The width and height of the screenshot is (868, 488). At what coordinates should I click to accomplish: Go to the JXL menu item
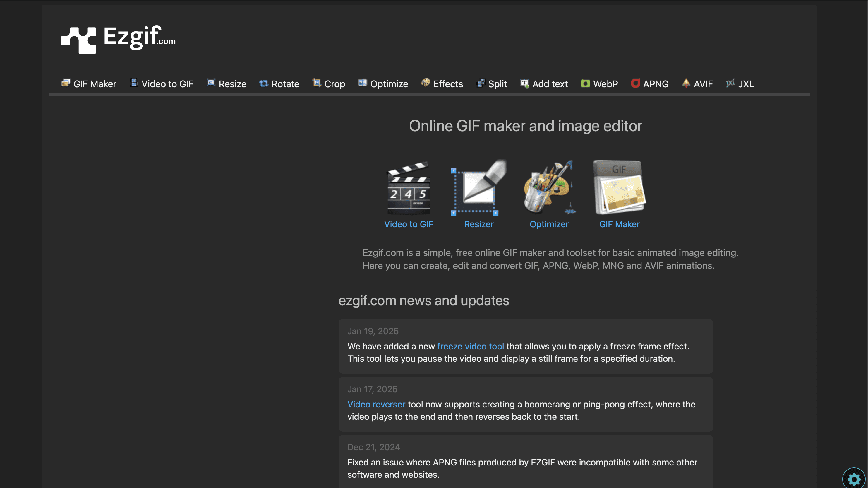(x=740, y=84)
